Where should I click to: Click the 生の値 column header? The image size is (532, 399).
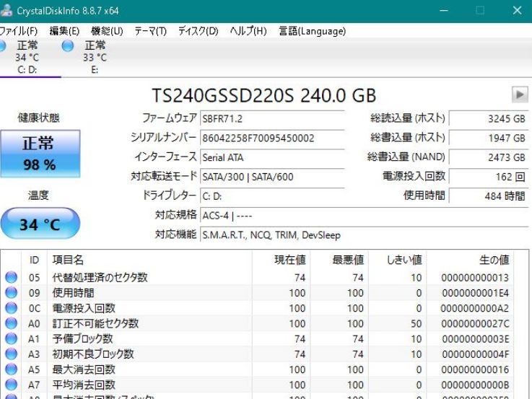pyautogui.click(x=494, y=260)
